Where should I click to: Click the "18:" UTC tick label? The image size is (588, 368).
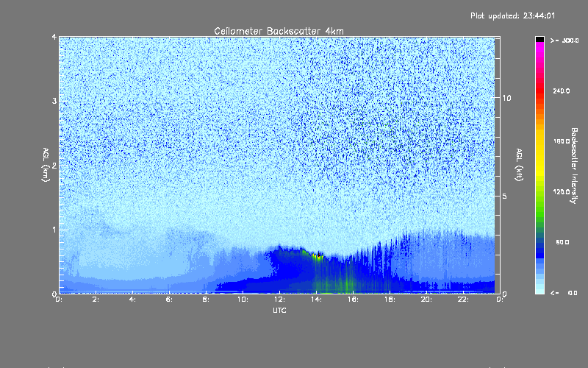click(x=390, y=300)
